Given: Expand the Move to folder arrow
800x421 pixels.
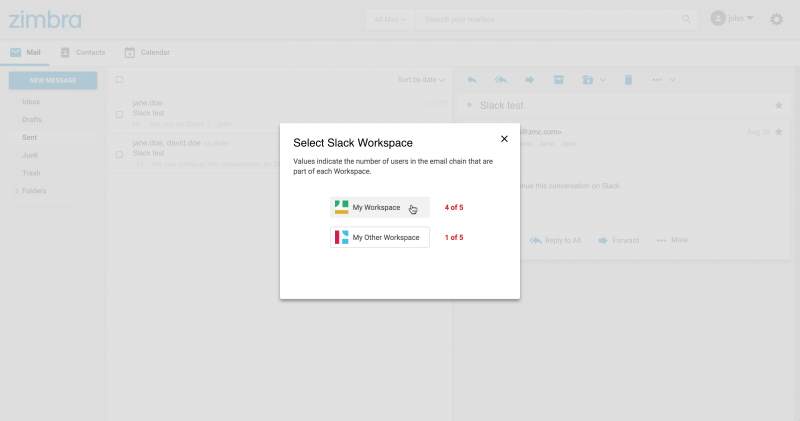Looking at the screenshot, I should [603, 80].
